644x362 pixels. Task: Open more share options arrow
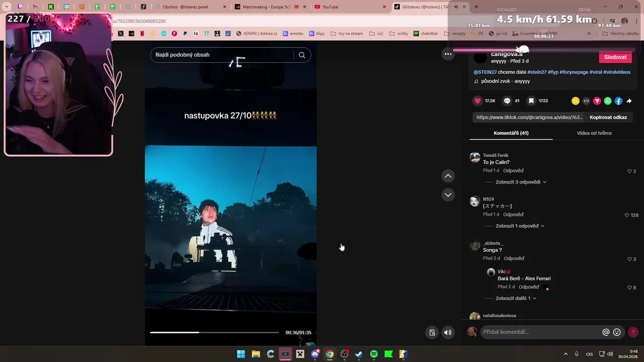tap(629, 101)
